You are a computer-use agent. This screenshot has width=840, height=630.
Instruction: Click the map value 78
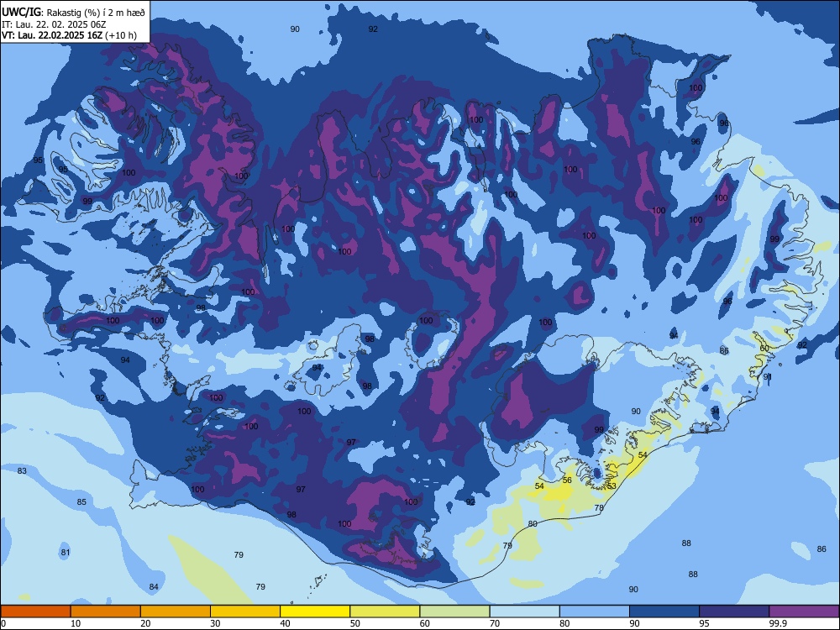(600, 507)
